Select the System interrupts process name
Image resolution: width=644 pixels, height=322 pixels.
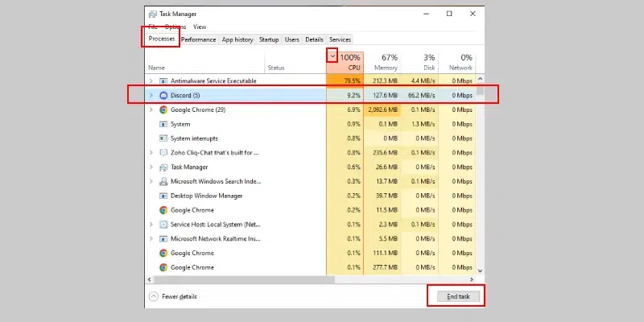tap(194, 138)
